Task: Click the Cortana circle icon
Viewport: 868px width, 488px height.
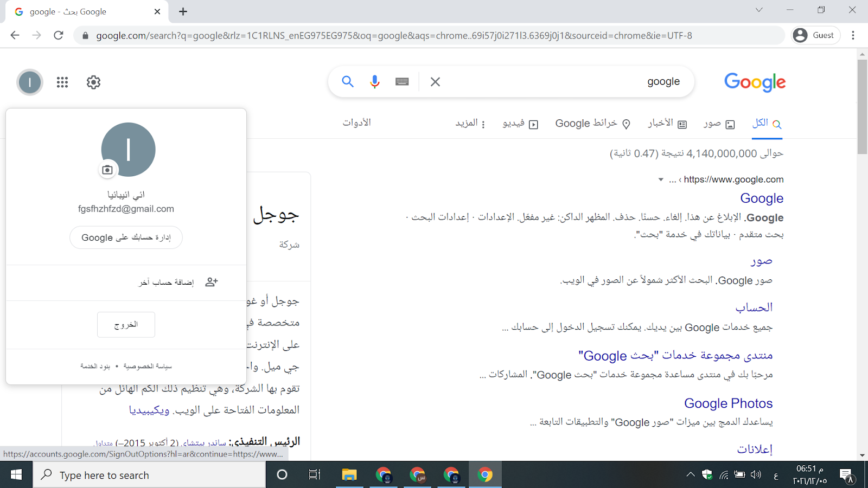Action: click(282, 475)
